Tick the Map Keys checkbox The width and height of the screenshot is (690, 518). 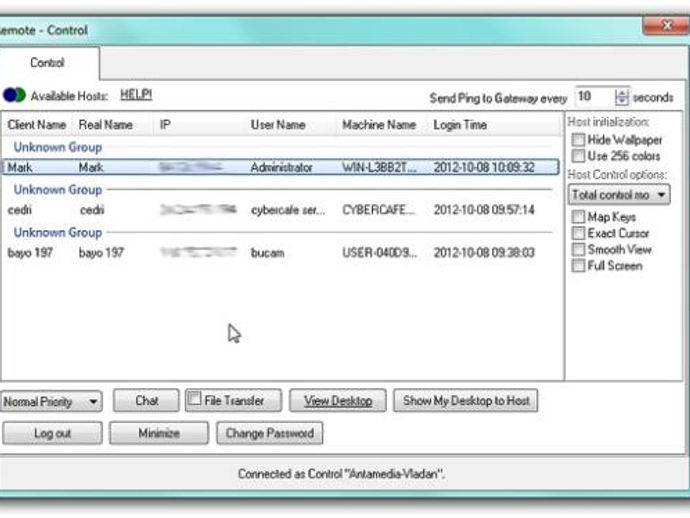pyautogui.click(x=578, y=217)
